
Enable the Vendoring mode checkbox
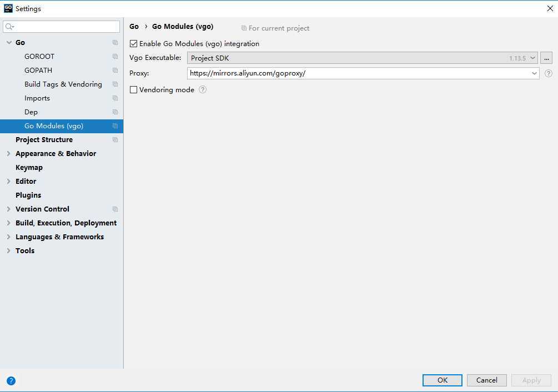tap(133, 89)
